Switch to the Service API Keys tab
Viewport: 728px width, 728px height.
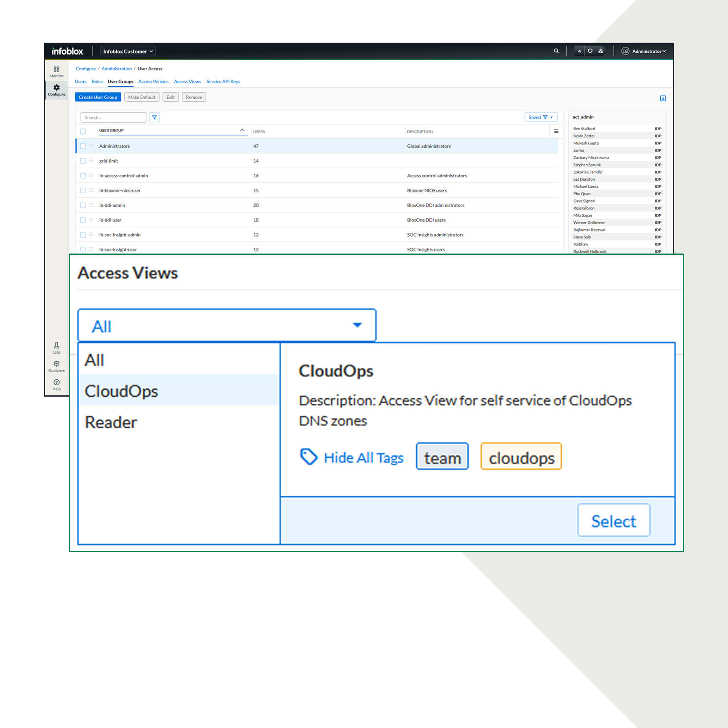[x=223, y=82]
